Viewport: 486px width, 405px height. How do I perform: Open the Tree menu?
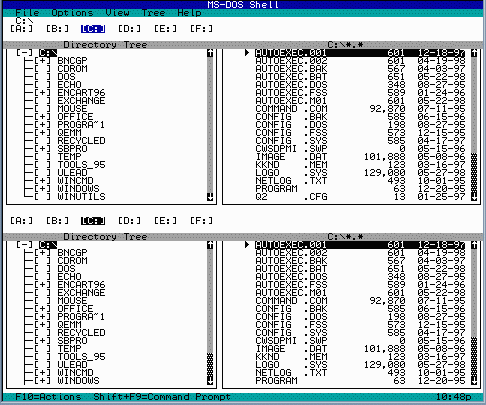[x=153, y=13]
